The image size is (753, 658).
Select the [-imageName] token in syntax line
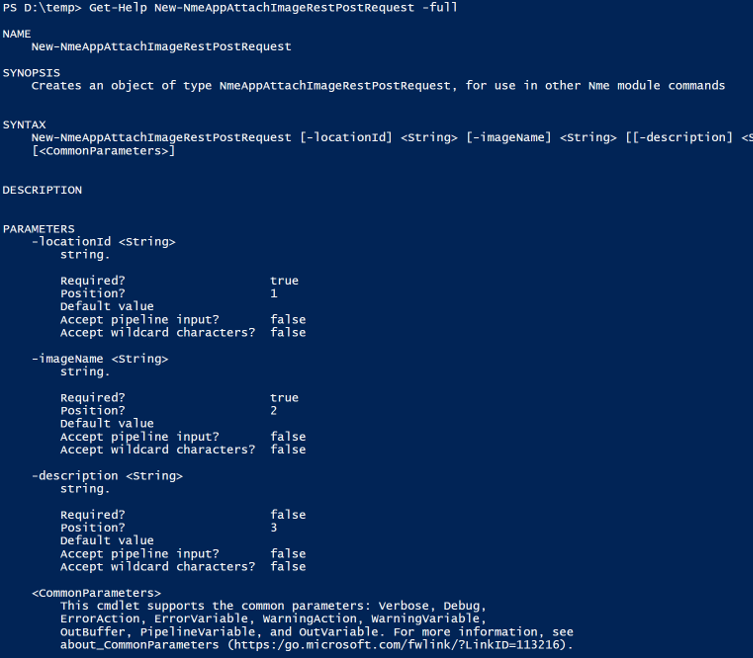click(509, 138)
